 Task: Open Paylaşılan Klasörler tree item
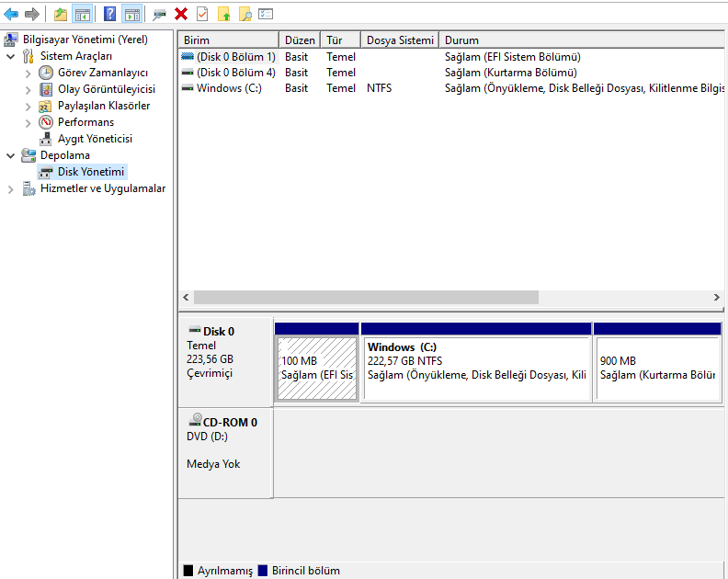point(104,106)
